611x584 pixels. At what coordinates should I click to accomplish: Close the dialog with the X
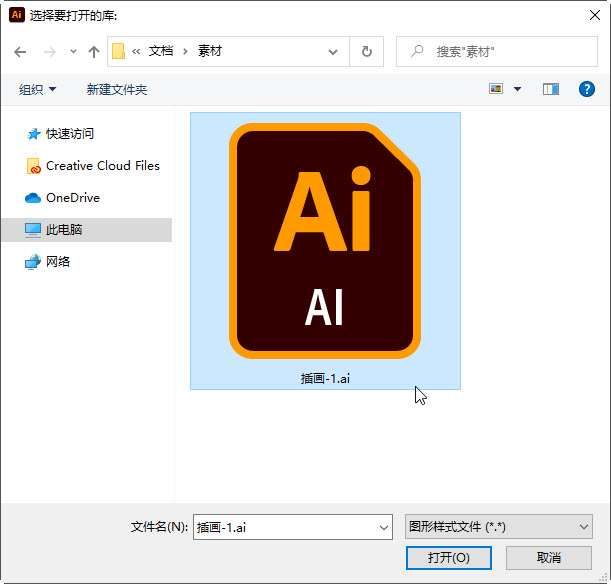pos(594,15)
